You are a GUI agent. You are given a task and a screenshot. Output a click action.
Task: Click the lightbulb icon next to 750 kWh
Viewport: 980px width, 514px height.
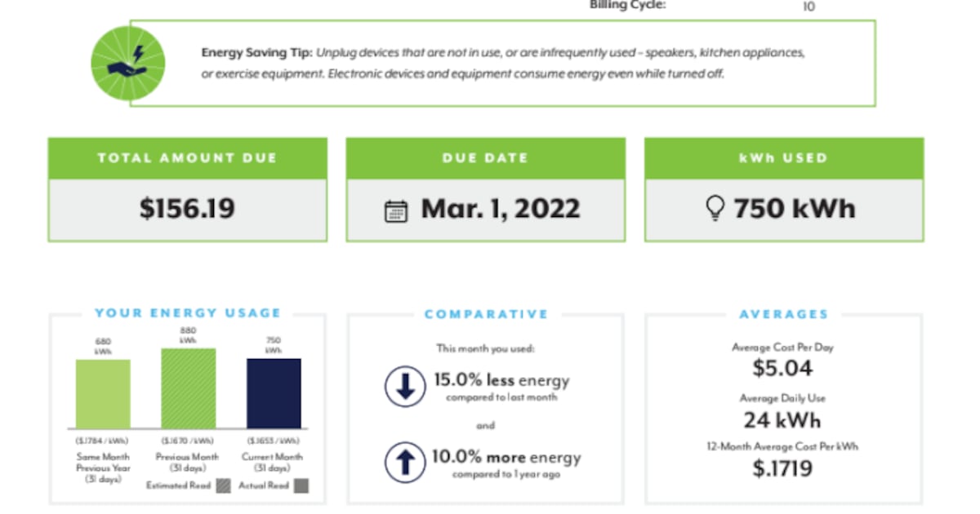(715, 210)
